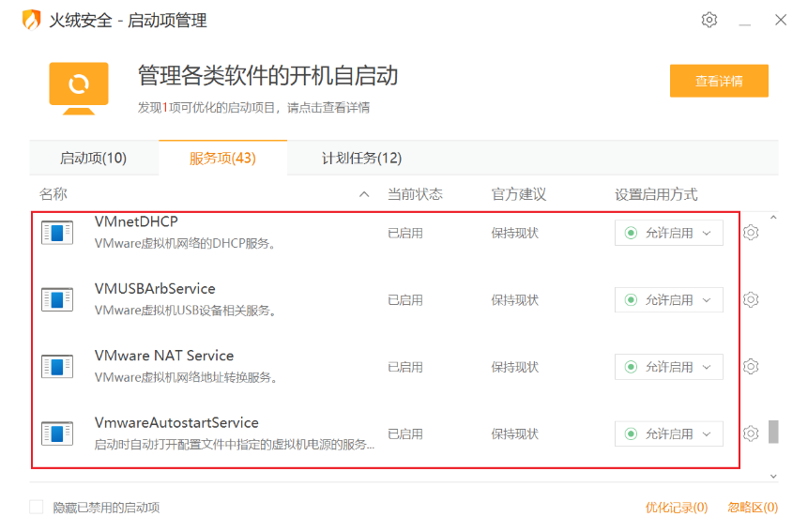
Task: Click the 查看详情 button
Action: 719,81
